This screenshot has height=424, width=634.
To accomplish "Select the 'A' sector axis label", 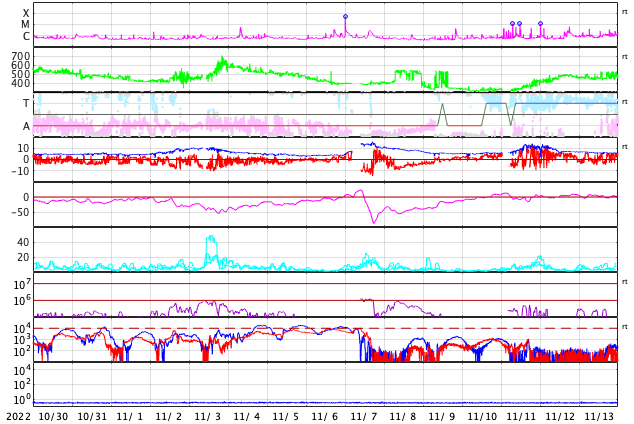I will (26, 127).
